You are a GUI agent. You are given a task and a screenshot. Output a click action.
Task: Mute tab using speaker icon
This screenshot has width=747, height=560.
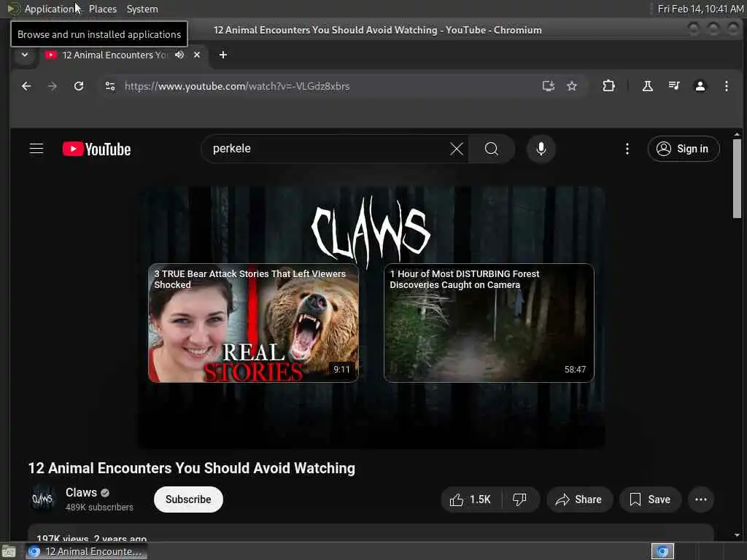[179, 55]
